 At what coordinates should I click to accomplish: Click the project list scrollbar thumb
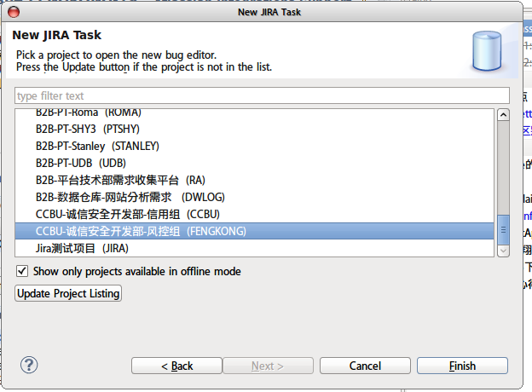[x=503, y=228]
